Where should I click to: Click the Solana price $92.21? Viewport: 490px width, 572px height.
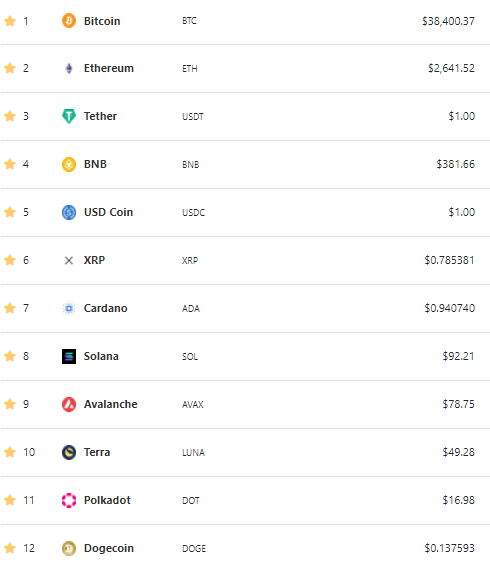[458, 356]
